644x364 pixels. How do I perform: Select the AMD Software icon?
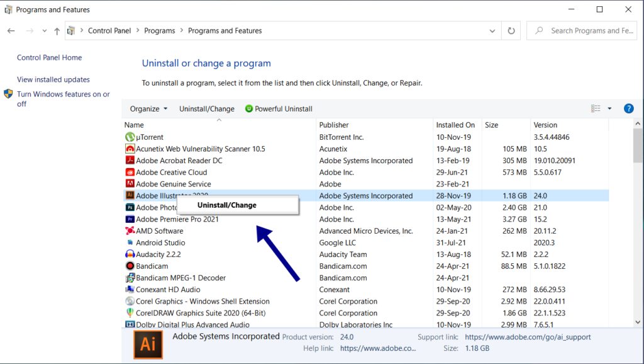click(130, 231)
